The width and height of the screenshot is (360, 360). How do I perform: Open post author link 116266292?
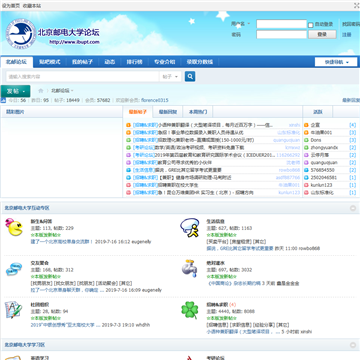click(288, 155)
